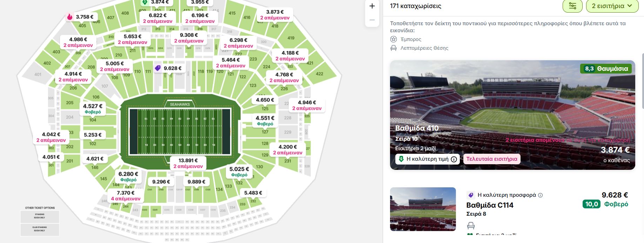The width and height of the screenshot is (644, 243).
Task: Open the Βαθμίδα 410 featured listing card
Action: coord(512,115)
